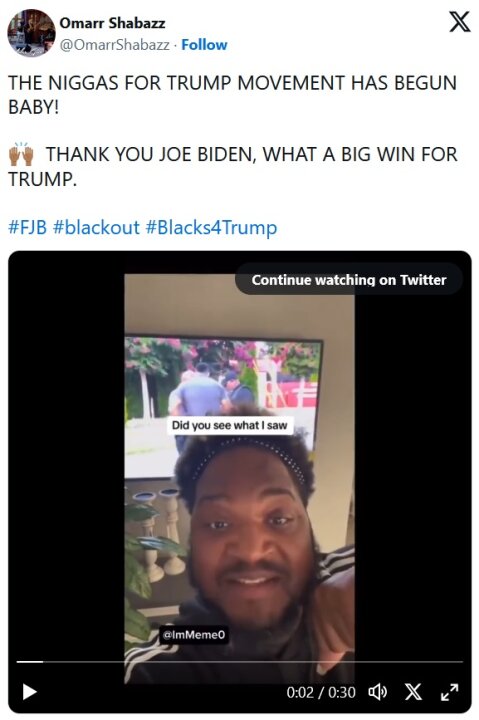Open the post via the player's X icon
This screenshot has width=479, height=720.
[x=413, y=692]
